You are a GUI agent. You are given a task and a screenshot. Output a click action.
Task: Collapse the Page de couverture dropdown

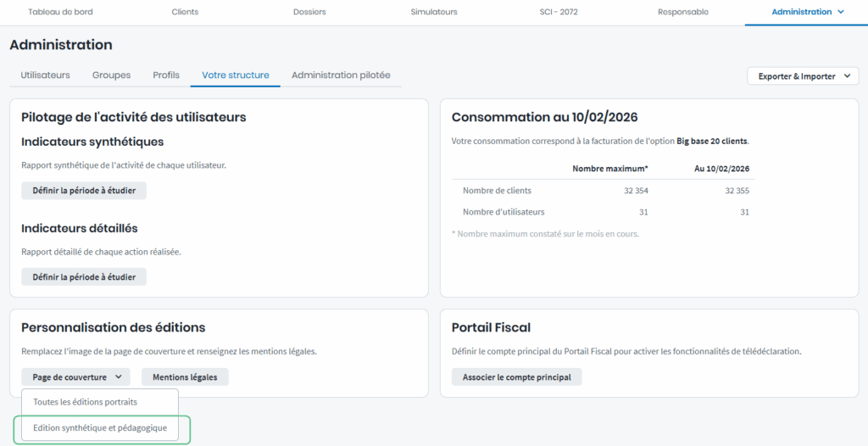pyautogui.click(x=75, y=377)
